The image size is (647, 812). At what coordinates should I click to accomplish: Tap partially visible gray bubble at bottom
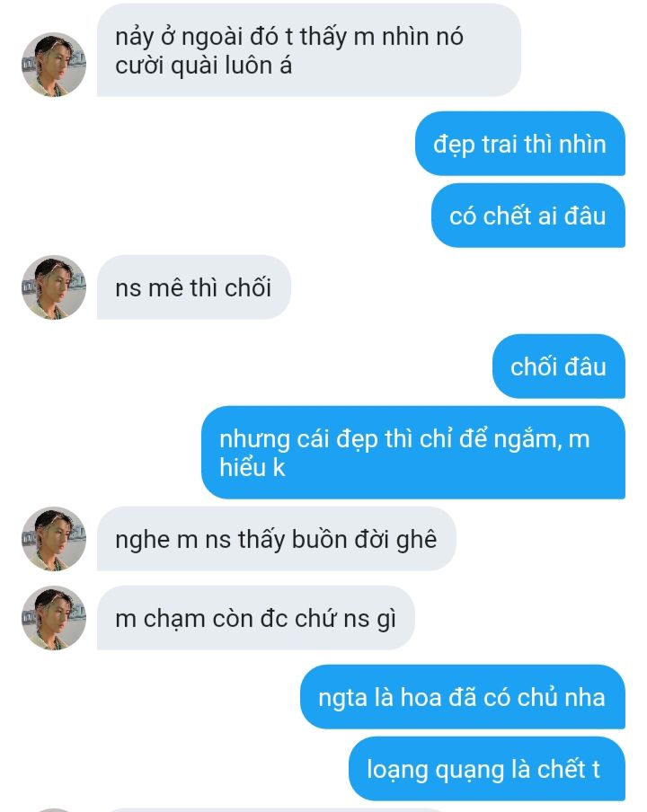(275, 810)
